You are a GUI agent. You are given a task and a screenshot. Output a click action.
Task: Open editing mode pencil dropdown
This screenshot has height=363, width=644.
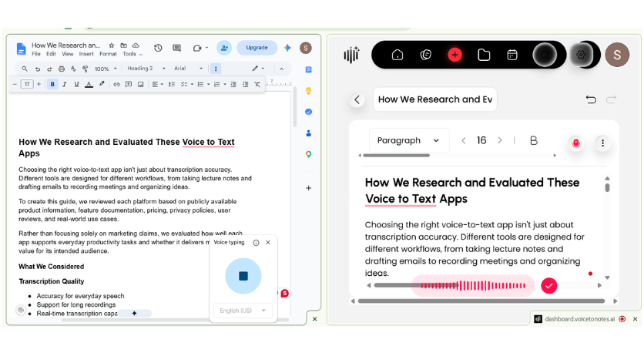coord(258,69)
